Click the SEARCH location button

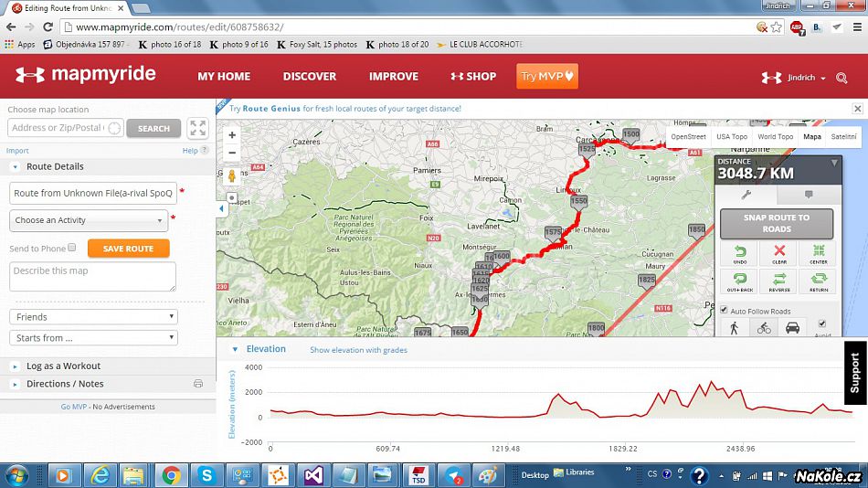[153, 129]
